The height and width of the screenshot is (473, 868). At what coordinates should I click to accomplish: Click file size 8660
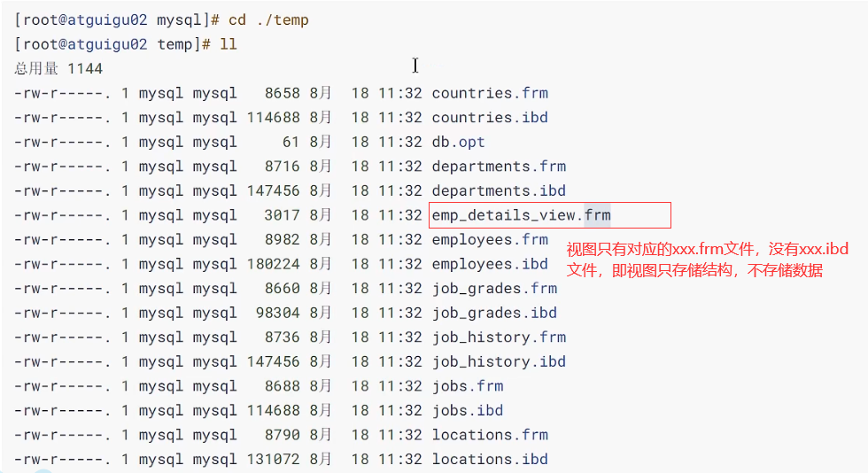click(x=283, y=289)
